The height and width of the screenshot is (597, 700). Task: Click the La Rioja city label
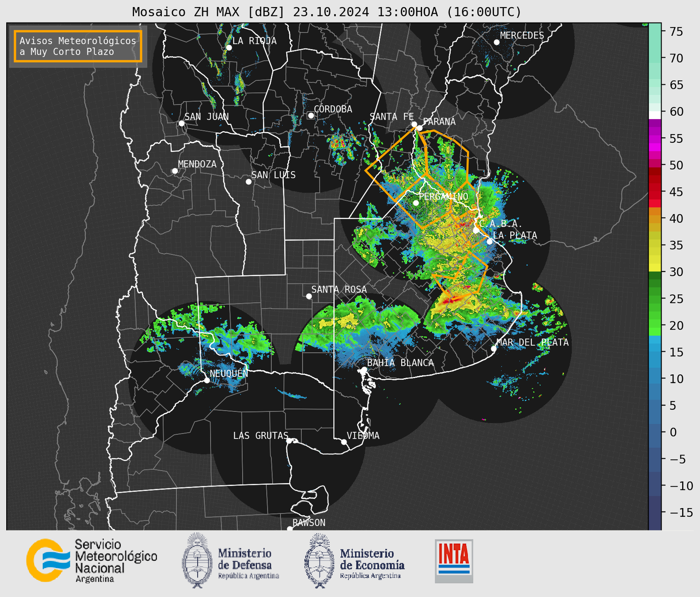pyautogui.click(x=254, y=41)
